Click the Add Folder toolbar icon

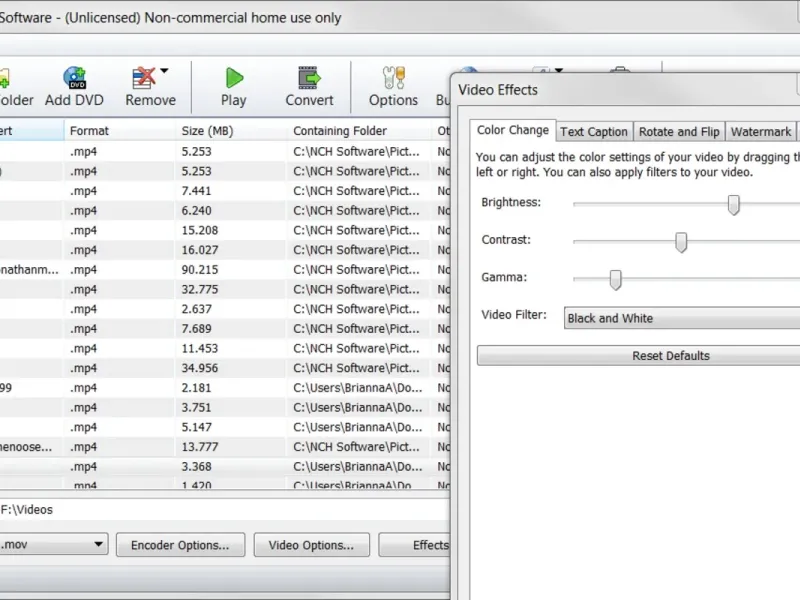(x=4, y=78)
